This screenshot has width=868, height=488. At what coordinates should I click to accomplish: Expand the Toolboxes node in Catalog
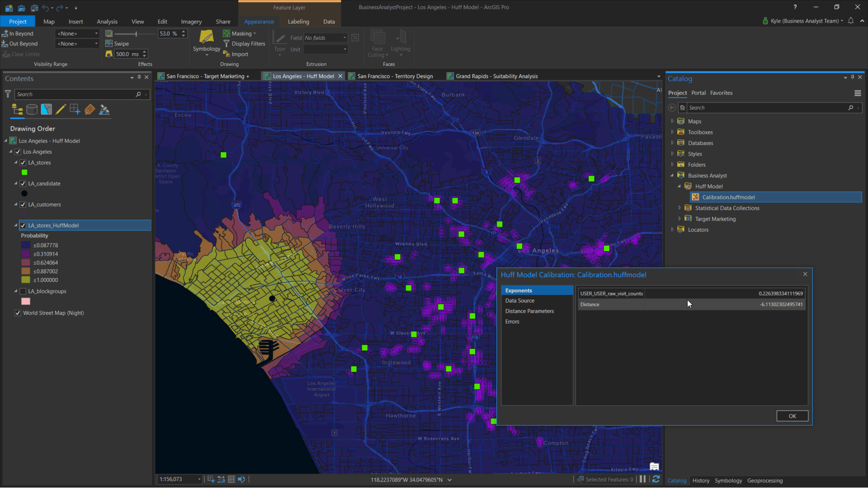click(673, 132)
